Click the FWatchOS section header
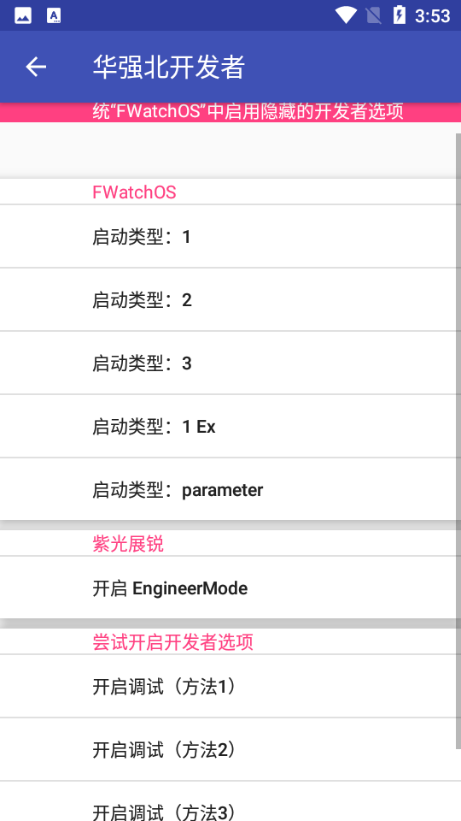The height and width of the screenshot is (821, 461). (134, 192)
